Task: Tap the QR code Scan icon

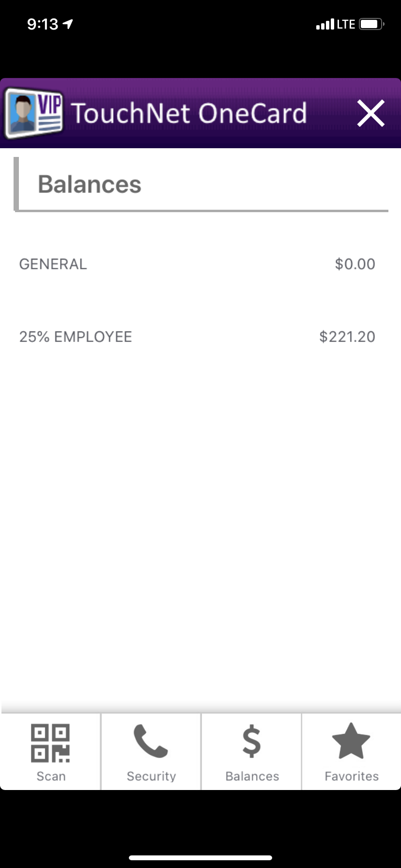Action: click(50, 743)
